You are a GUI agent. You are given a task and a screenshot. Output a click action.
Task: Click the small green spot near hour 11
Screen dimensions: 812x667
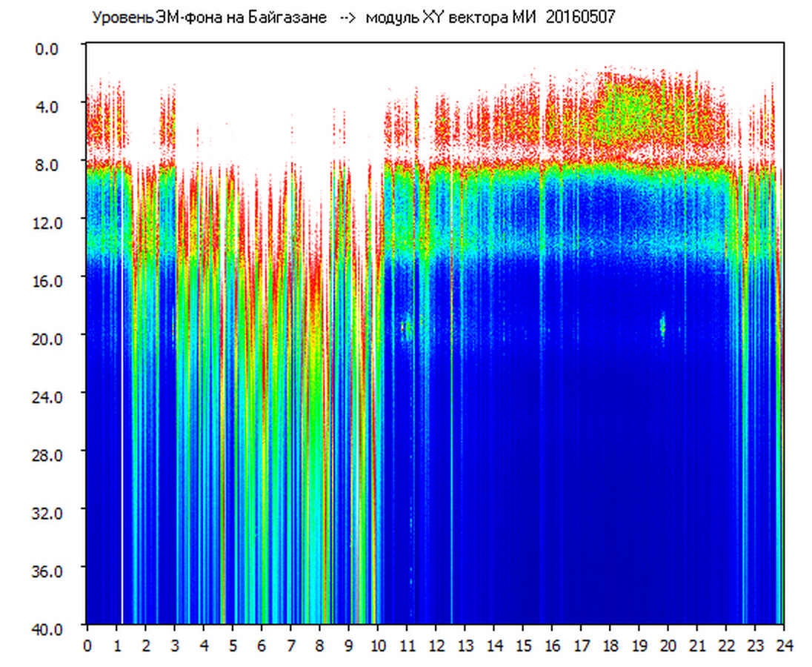click(407, 327)
